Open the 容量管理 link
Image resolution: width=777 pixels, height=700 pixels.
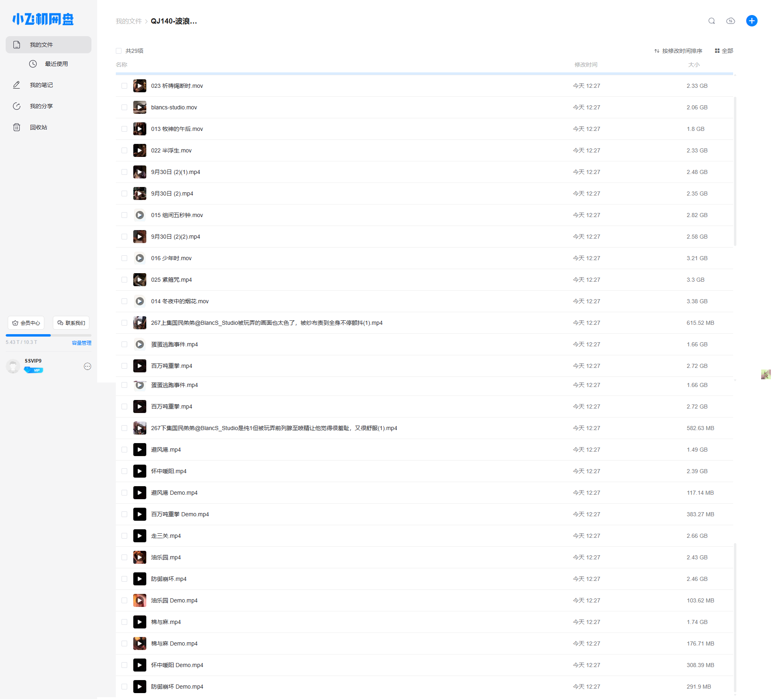coord(81,343)
